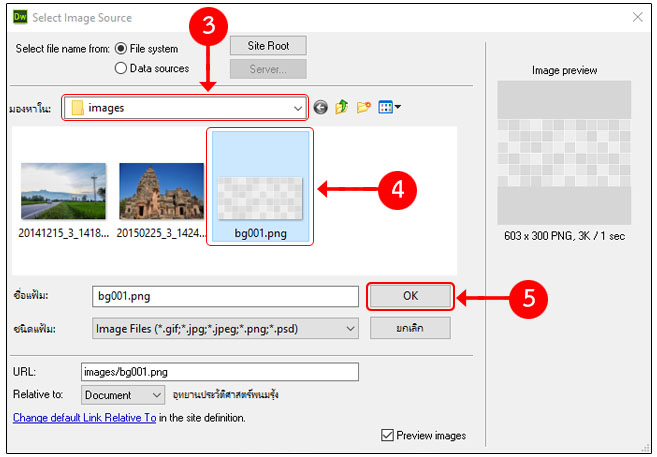Select the Data sources radio button
Viewport: 657px width, 457px height.
pos(121,68)
